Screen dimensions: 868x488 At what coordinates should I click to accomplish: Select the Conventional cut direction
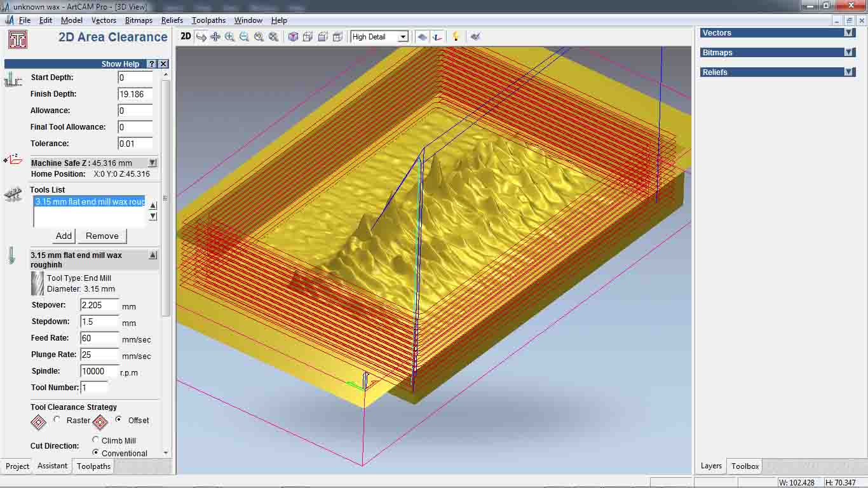click(x=96, y=452)
